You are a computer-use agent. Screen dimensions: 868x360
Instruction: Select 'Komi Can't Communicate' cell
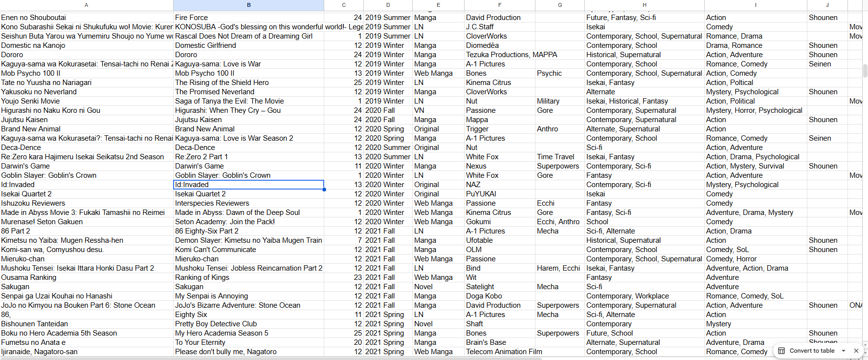[x=248, y=250]
